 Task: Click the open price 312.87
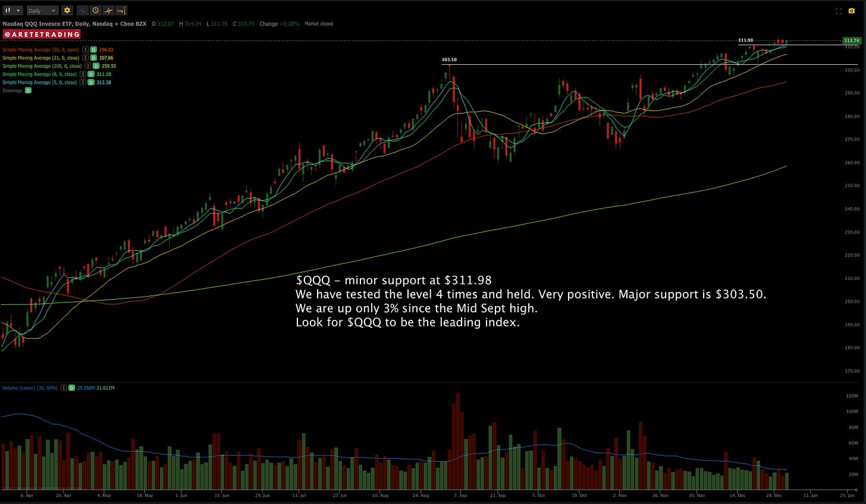[x=165, y=24]
